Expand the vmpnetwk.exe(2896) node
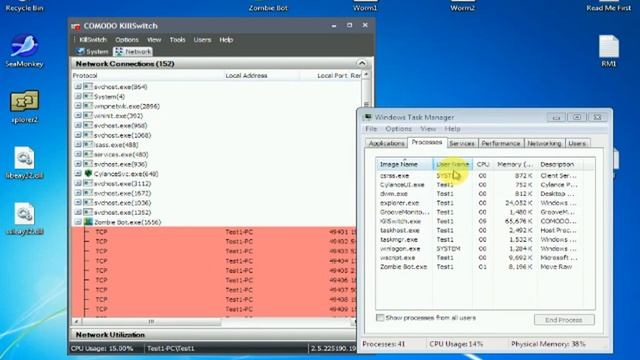The height and width of the screenshot is (360, 640). tap(78, 106)
